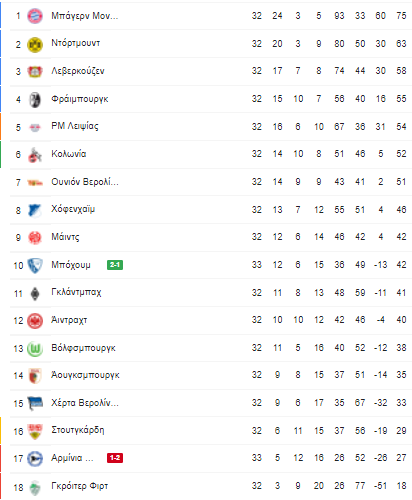412x500 pixels.
Task: Click the Hertha Berlin flag logo
Action: click(x=35, y=404)
